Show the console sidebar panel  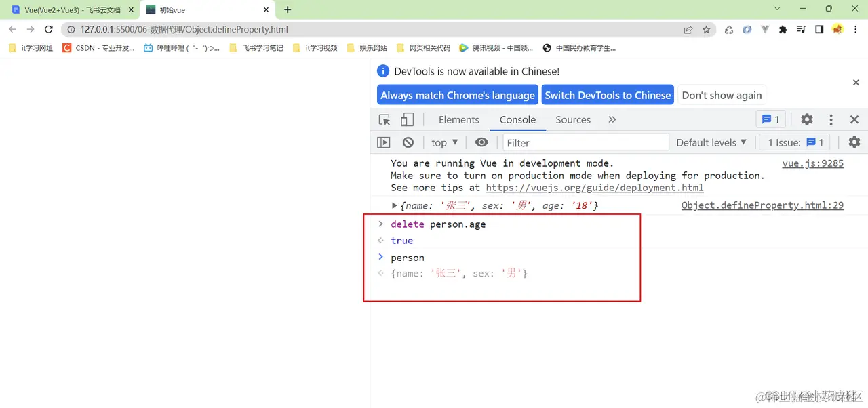(384, 142)
